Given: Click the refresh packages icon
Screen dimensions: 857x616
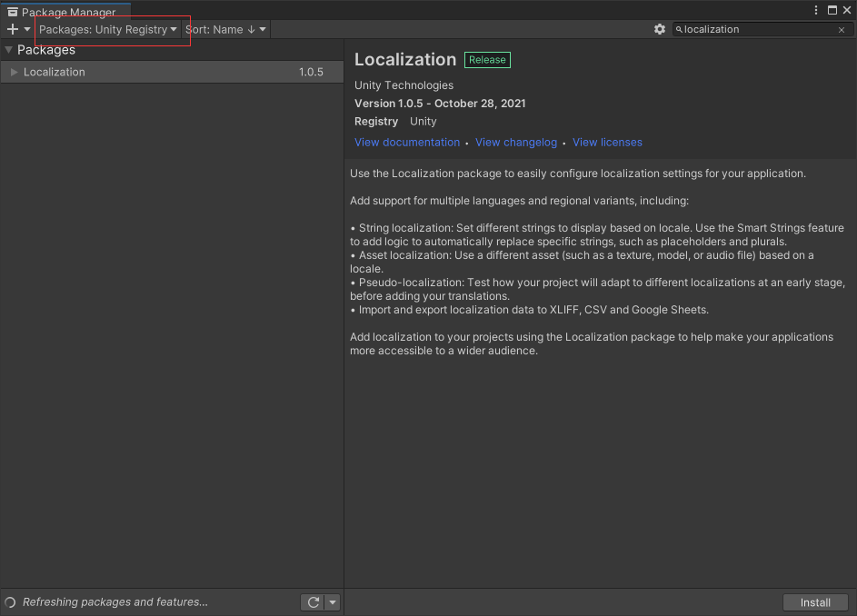Looking at the screenshot, I should [314, 602].
